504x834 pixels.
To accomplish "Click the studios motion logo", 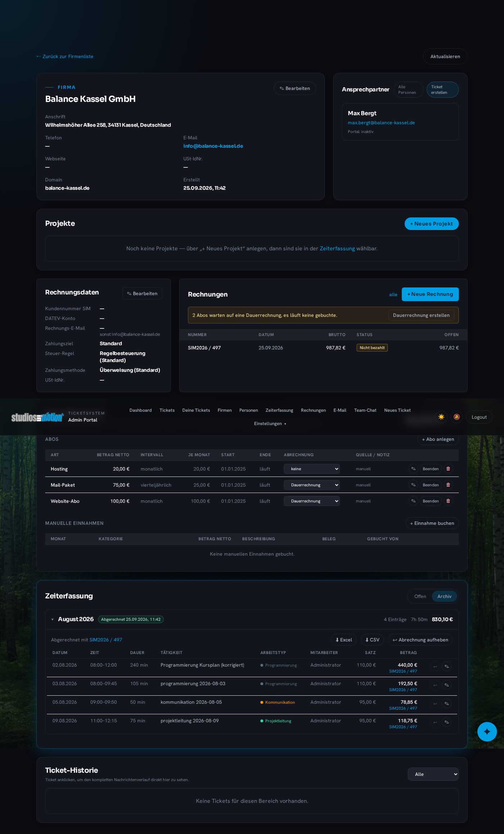I will pyautogui.click(x=37, y=417).
